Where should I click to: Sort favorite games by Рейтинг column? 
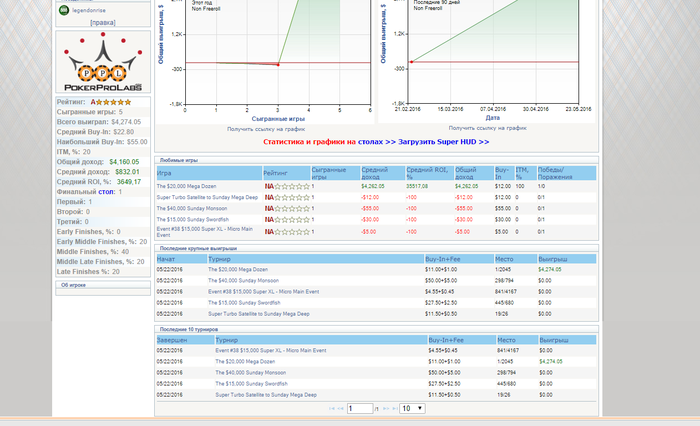286,173
